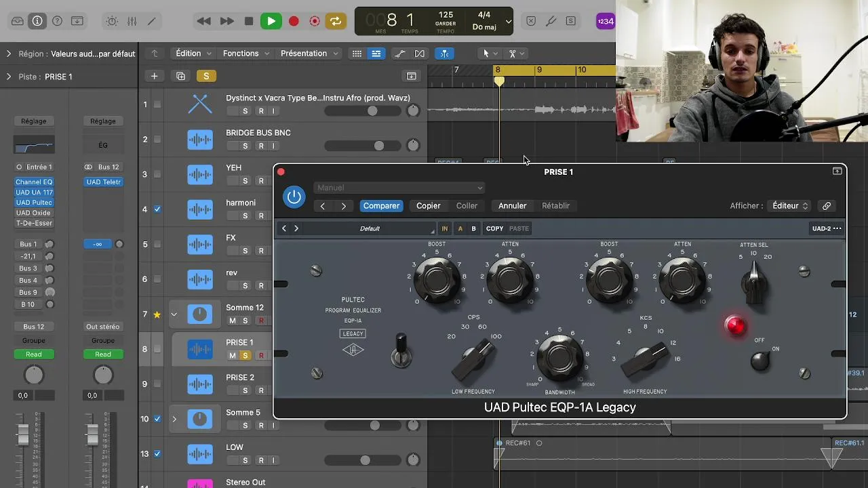Image resolution: width=868 pixels, height=488 pixels.
Task: Toggle Cycle mode button
Action: click(336, 21)
